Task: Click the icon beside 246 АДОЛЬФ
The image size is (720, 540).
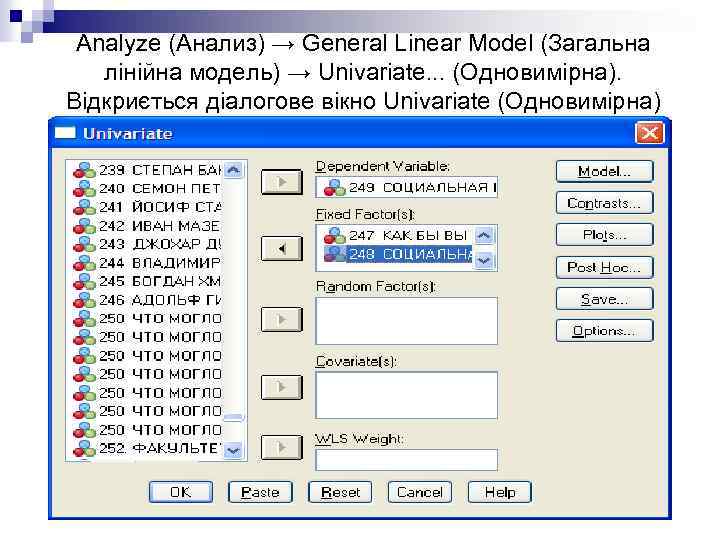Action: pos(84,300)
